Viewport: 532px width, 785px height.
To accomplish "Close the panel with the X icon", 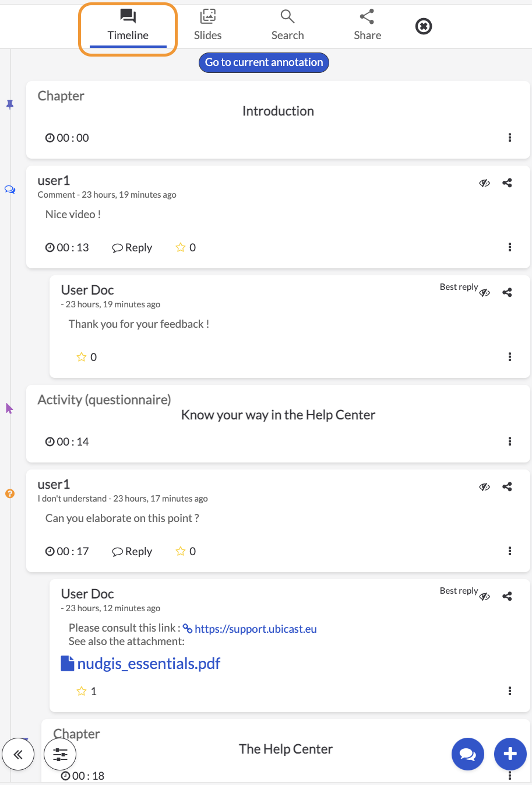I will tap(424, 26).
